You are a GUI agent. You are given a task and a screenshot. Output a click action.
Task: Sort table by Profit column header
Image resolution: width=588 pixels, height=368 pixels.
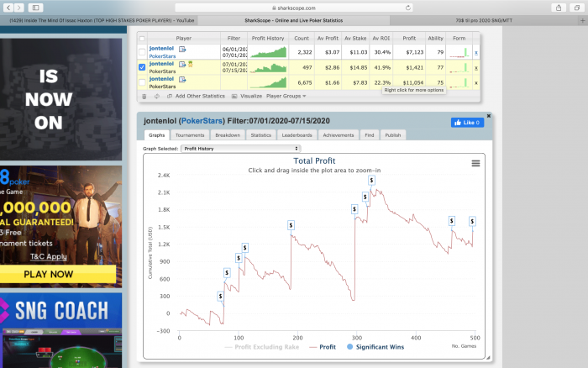coord(409,39)
